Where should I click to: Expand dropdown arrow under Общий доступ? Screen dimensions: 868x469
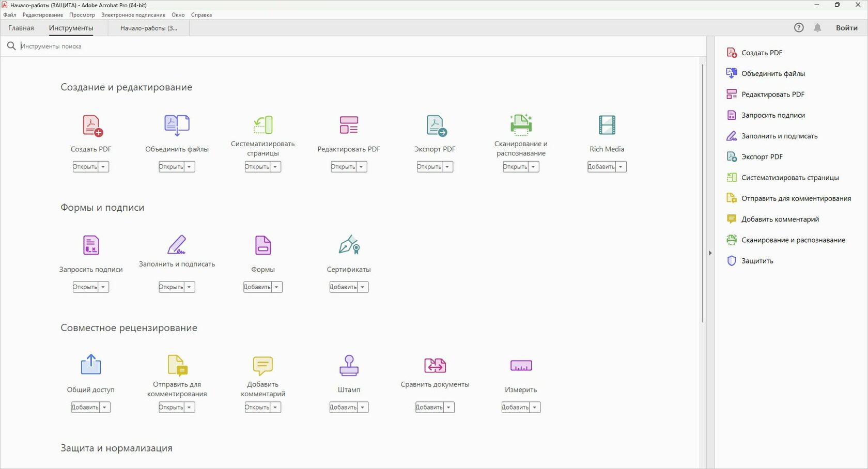point(105,408)
